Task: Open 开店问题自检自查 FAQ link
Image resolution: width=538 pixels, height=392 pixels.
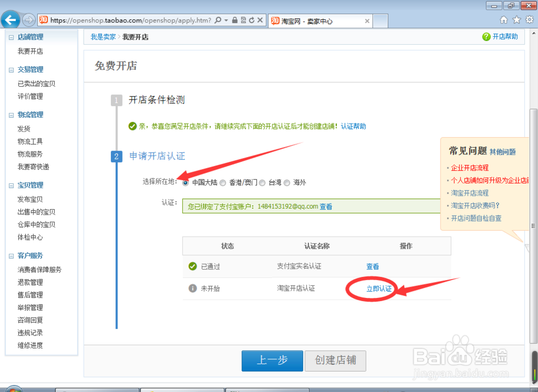Action: (476, 218)
